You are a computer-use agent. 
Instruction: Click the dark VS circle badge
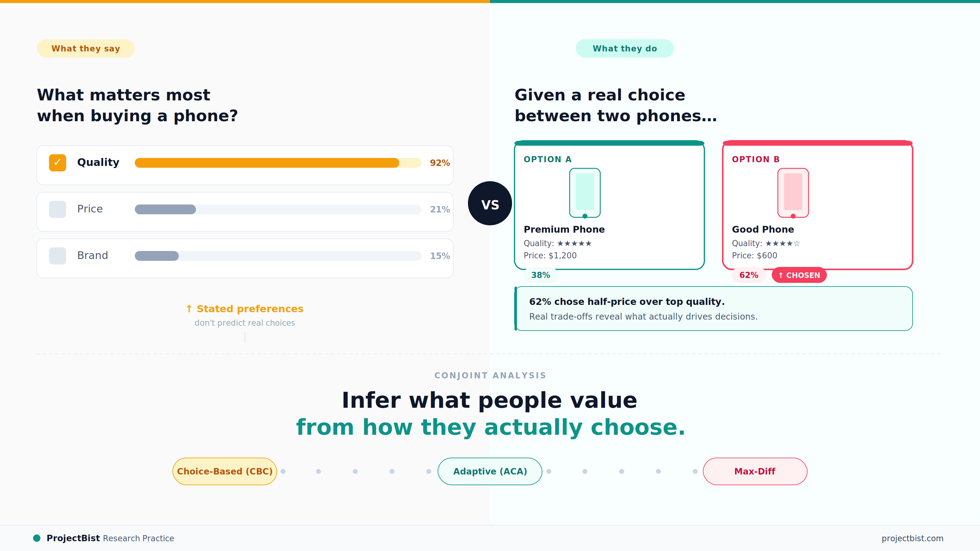[490, 204]
